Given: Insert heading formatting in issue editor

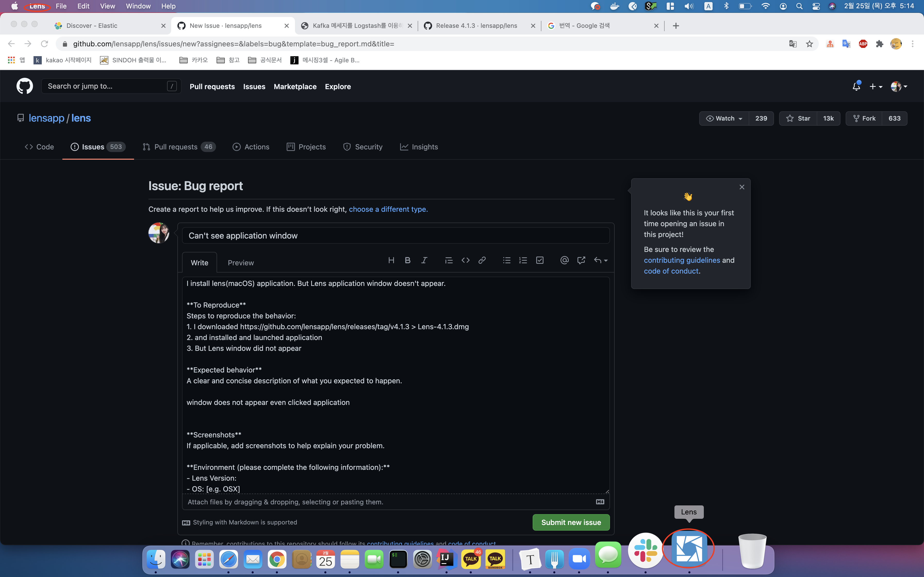Looking at the screenshot, I should point(391,260).
